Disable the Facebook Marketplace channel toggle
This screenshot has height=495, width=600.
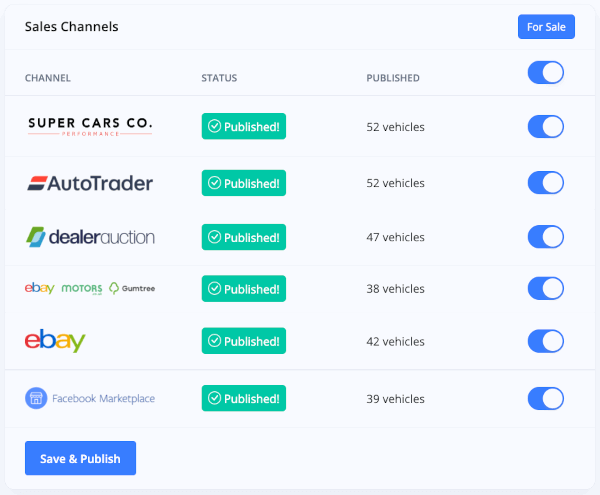click(x=545, y=399)
